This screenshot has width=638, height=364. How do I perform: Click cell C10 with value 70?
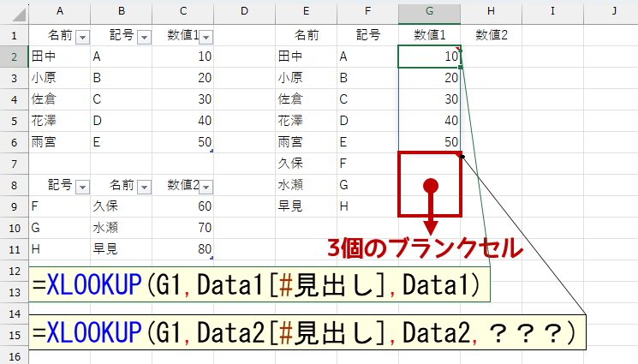[183, 228]
